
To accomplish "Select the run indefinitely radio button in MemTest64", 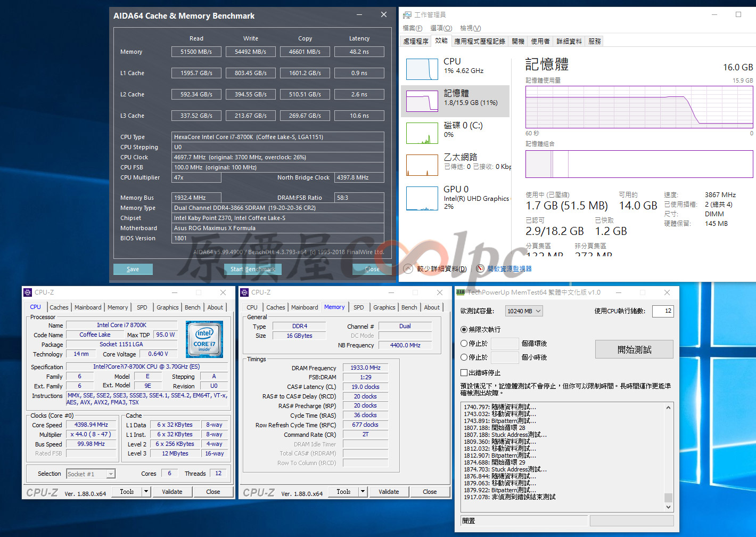I will tap(464, 330).
